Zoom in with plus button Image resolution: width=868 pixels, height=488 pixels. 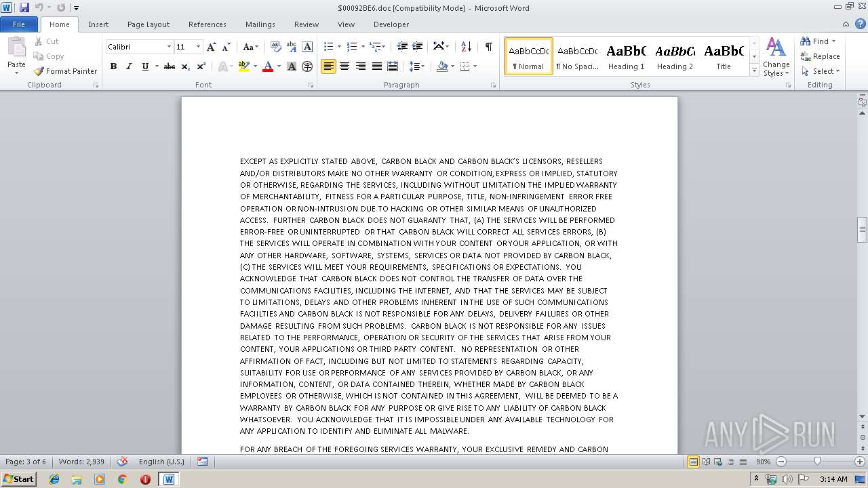tap(861, 462)
